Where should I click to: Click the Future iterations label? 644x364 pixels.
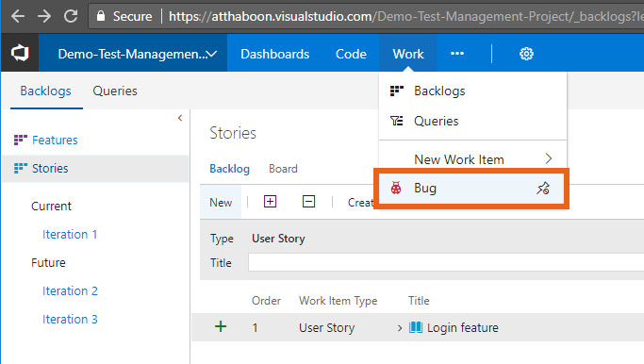click(x=48, y=262)
